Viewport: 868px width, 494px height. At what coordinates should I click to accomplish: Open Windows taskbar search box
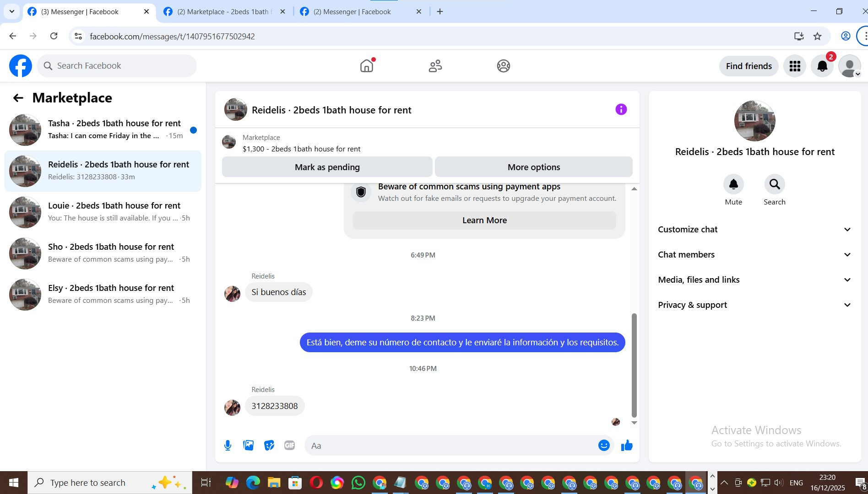pyautogui.click(x=110, y=483)
